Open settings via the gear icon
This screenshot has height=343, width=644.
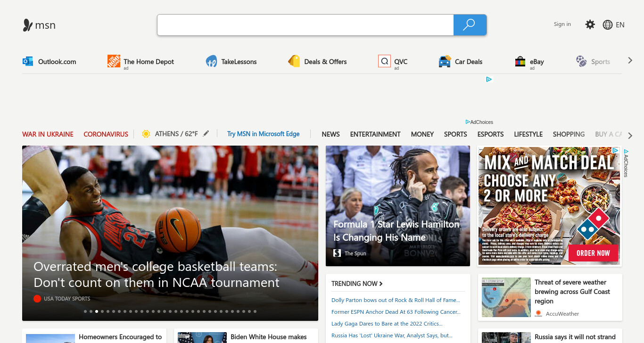590,24
